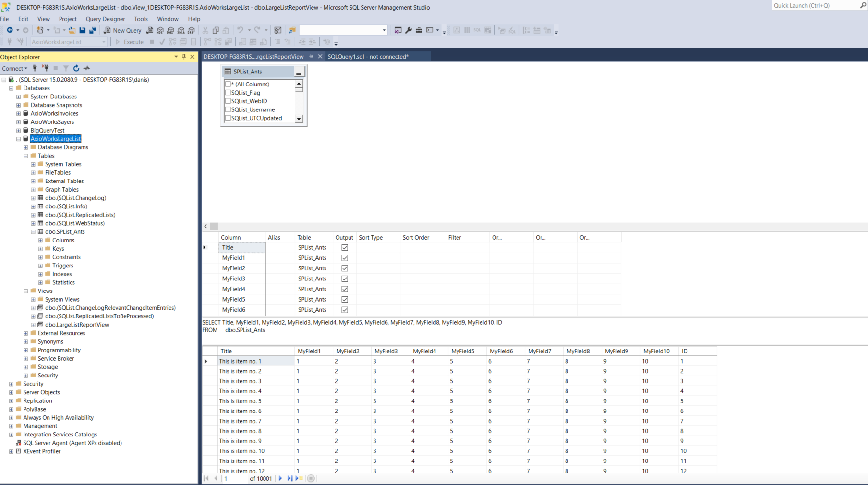
Task: Click the Save All icon in toolbar
Action: 93,30
